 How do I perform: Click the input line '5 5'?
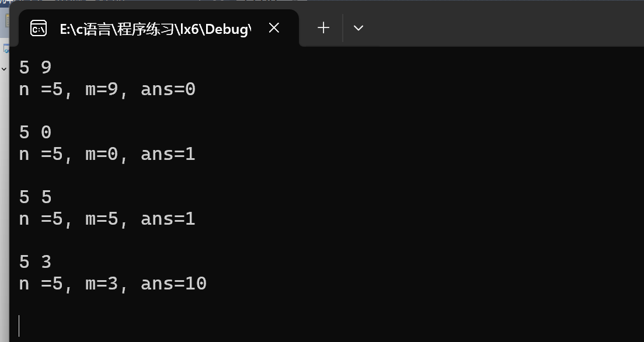click(x=36, y=197)
